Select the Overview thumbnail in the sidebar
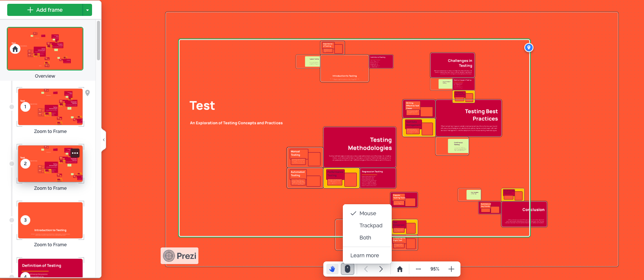Image resolution: width=644 pixels, height=280 pixels. 45,48
